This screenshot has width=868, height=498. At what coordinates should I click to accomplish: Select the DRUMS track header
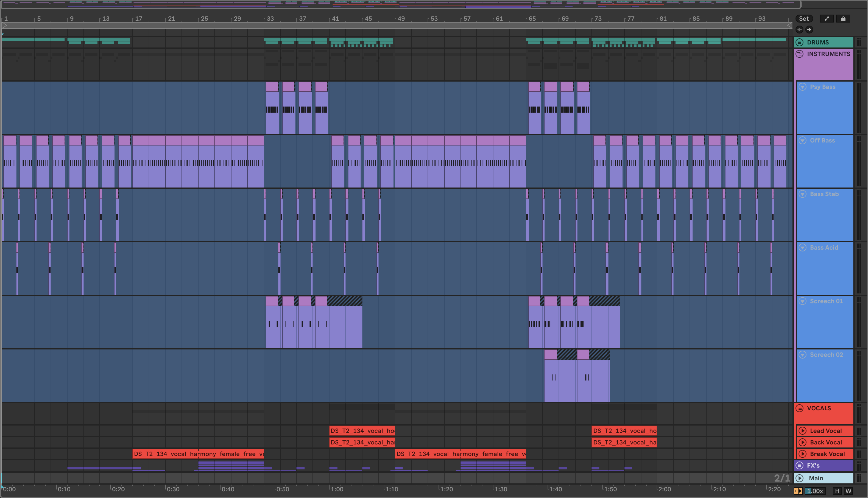(823, 42)
